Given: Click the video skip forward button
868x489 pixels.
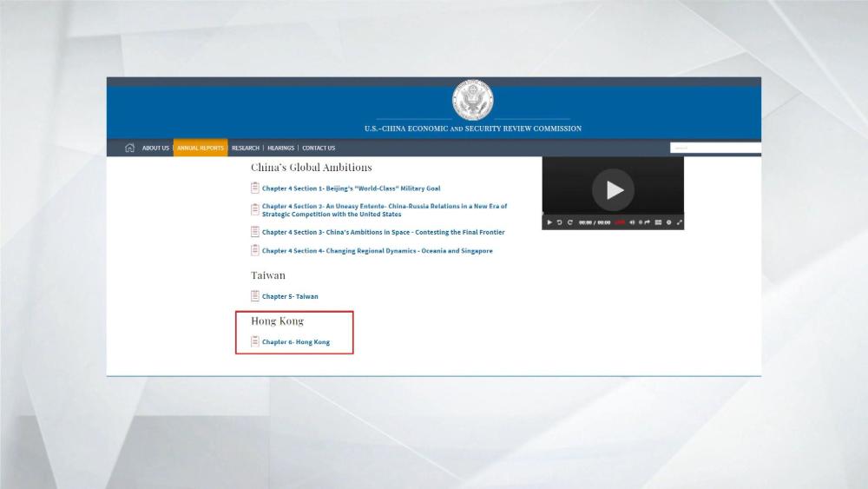Looking at the screenshot, I should tap(569, 222).
